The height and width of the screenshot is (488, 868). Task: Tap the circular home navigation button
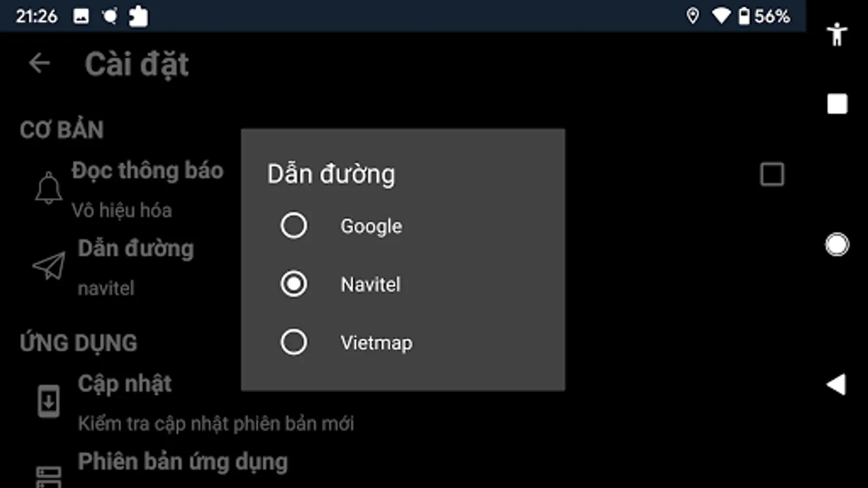(837, 244)
